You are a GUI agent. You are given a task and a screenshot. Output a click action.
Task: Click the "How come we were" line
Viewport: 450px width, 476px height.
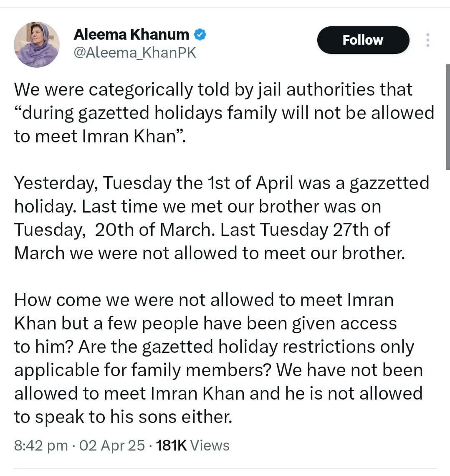coord(204,300)
